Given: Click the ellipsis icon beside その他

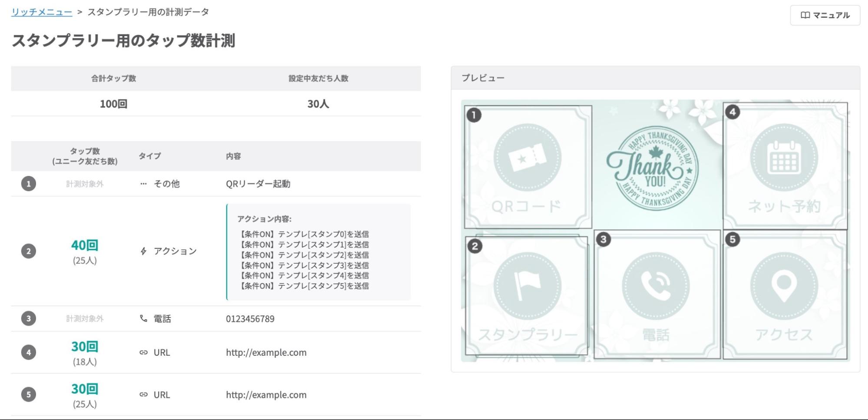Looking at the screenshot, I should pos(143,184).
